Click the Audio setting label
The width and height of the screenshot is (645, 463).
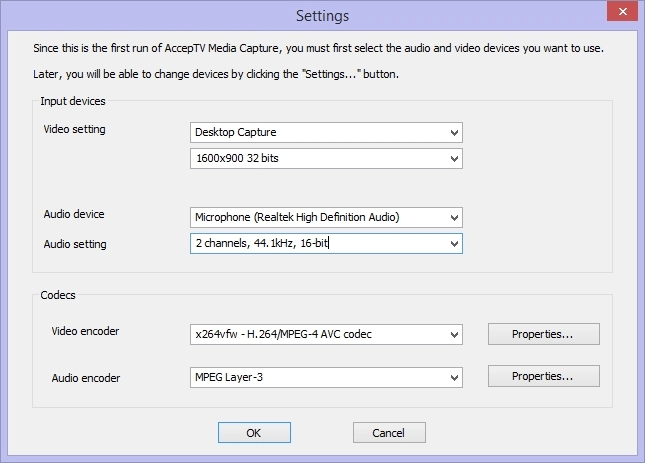click(75, 244)
